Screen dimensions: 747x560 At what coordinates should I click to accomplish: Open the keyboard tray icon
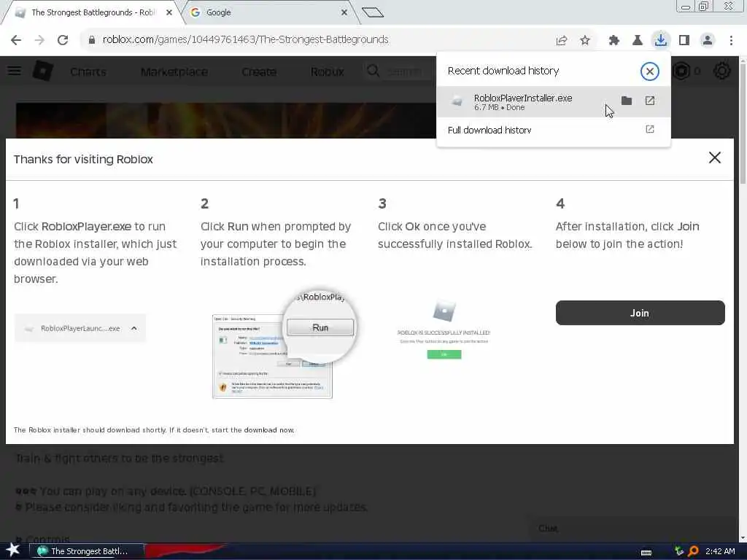(646, 552)
